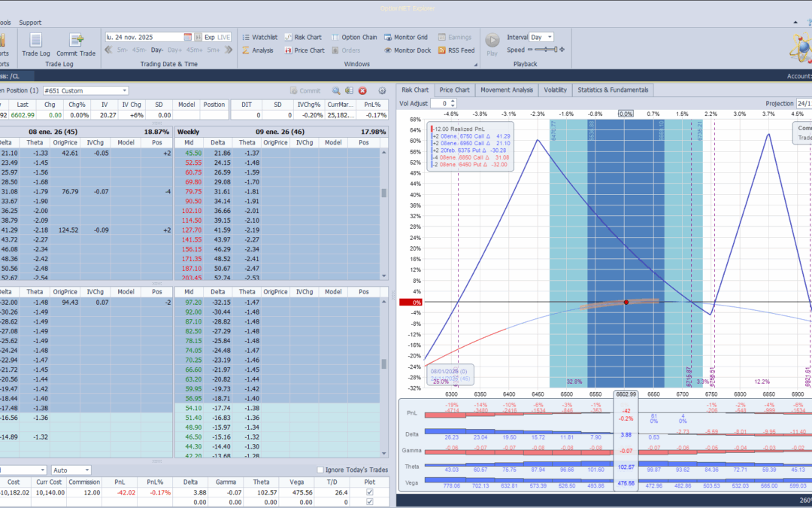812x508 pixels.
Task: Open the RSS Feed window
Action: [456, 50]
